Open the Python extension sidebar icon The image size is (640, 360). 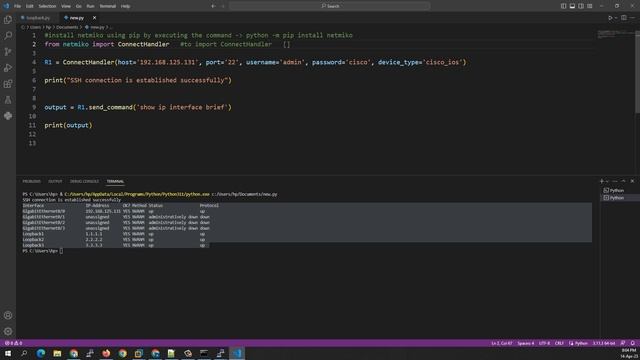tap(8, 116)
